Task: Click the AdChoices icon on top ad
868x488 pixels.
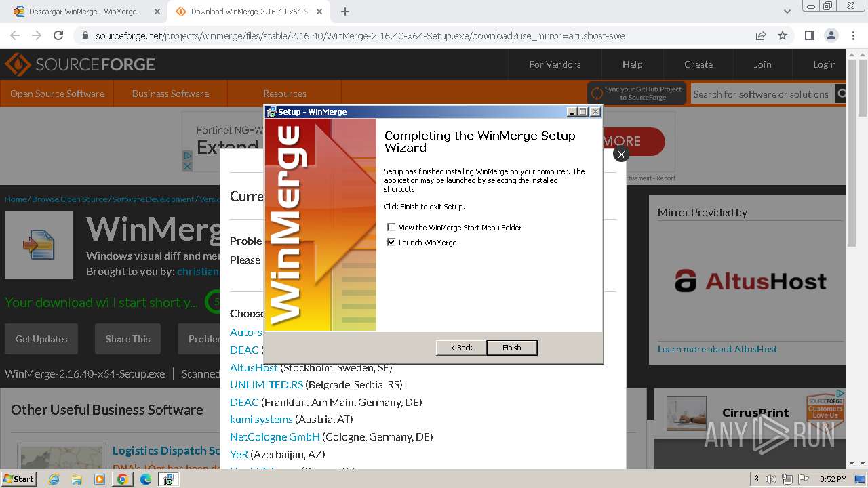Action: tap(187, 156)
